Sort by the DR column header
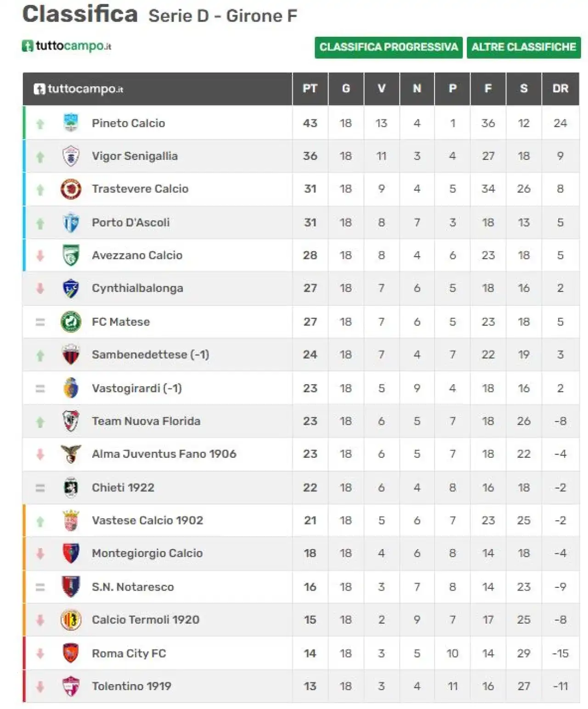This screenshot has width=588, height=709. click(560, 89)
